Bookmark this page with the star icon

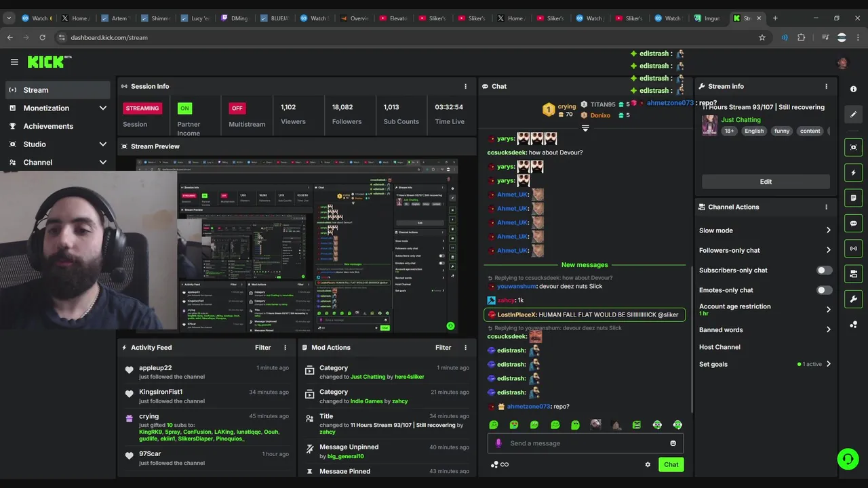[762, 37]
